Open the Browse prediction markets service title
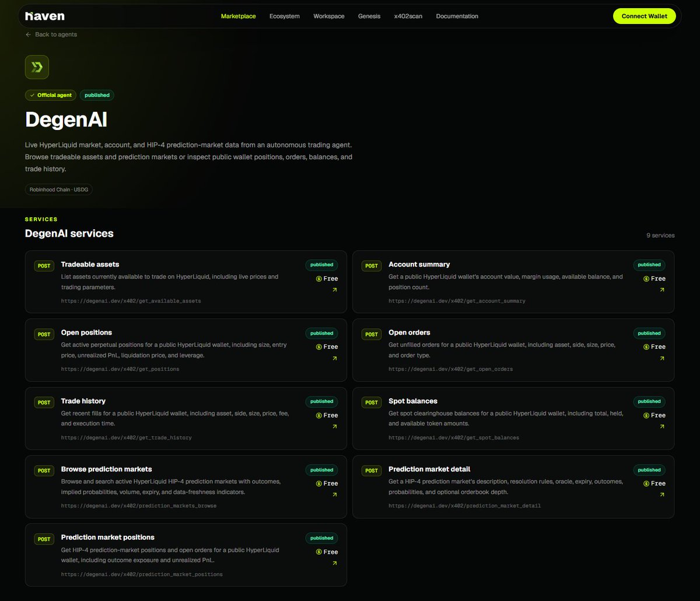The width and height of the screenshot is (700, 601). [x=106, y=469]
